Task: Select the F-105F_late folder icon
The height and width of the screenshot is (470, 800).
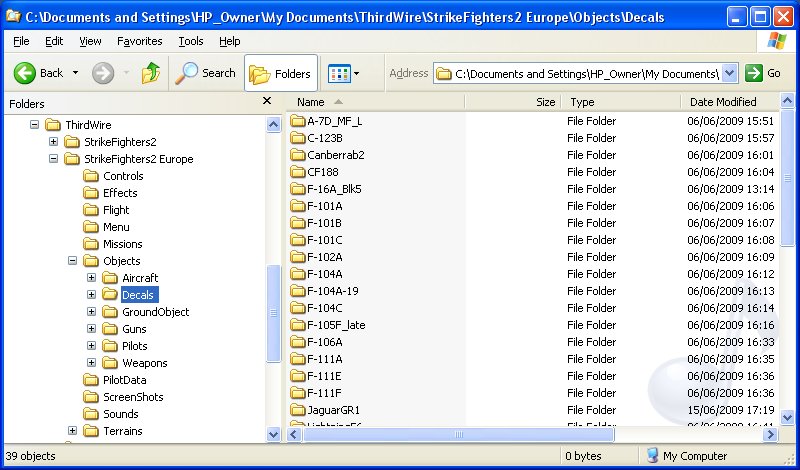Action: [x=297, y=325]
